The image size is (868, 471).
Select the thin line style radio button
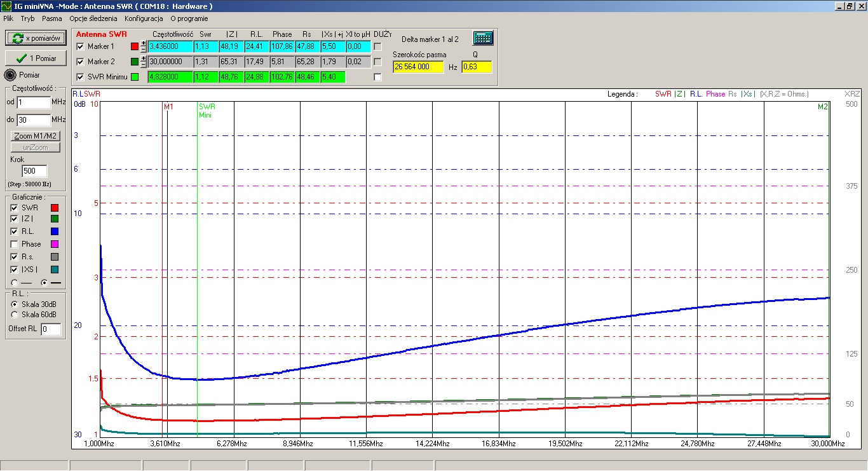click(15, 282)
